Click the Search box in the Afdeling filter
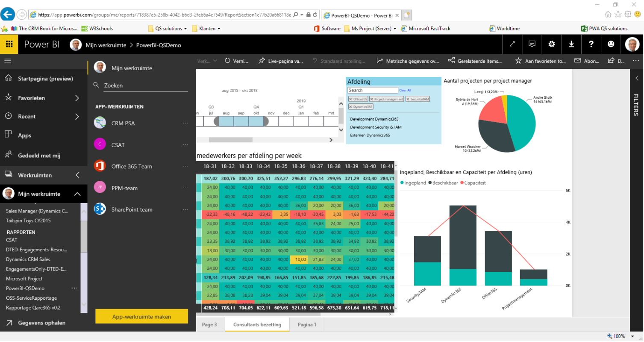The width and height of the screenshot is (644, 342). [x=372, y=90]
